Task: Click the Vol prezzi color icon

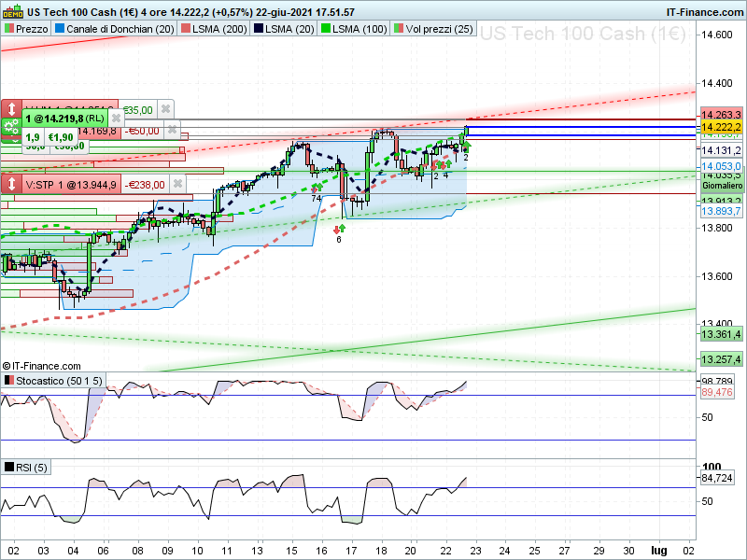Action: point(399,29)
